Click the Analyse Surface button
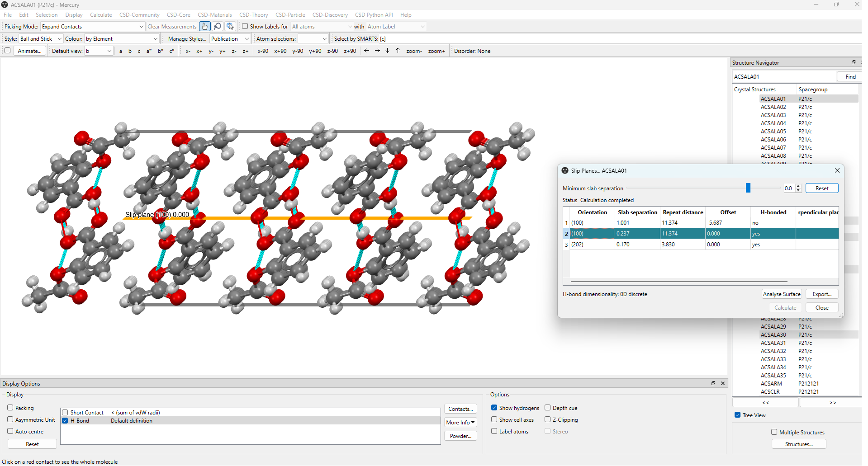The height and width of the screenshot is (466, 868). (782, 294)
